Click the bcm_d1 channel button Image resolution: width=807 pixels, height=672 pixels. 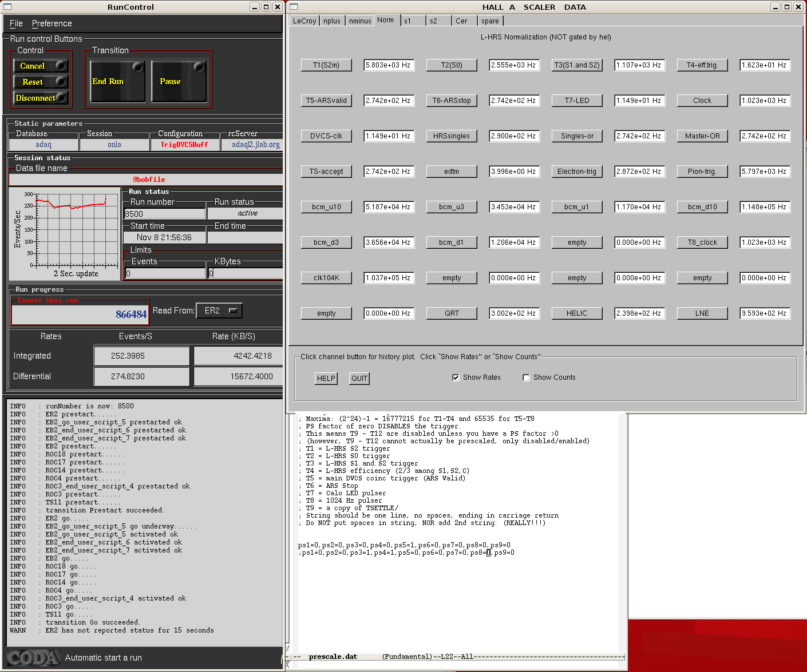pos(452,242)
